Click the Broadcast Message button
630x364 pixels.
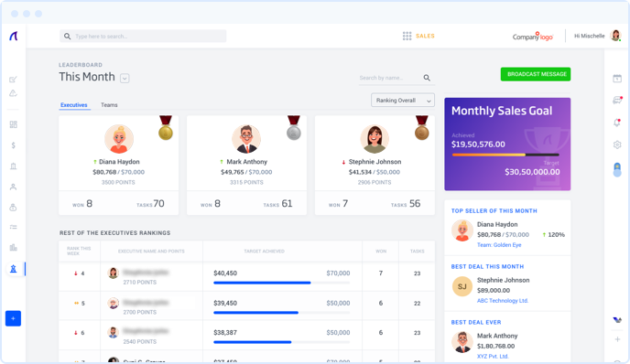[x=536, y=74]
